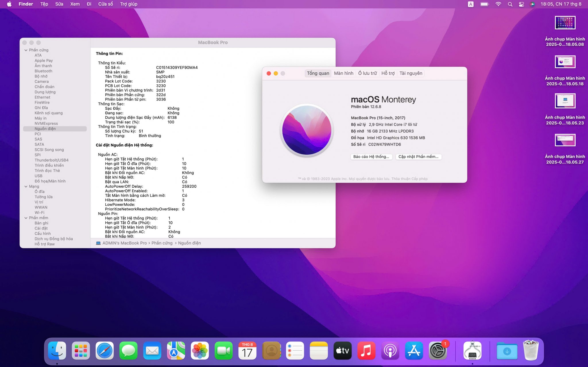
Task: Open Control Center in menu bar
Action: pos(521,4)
